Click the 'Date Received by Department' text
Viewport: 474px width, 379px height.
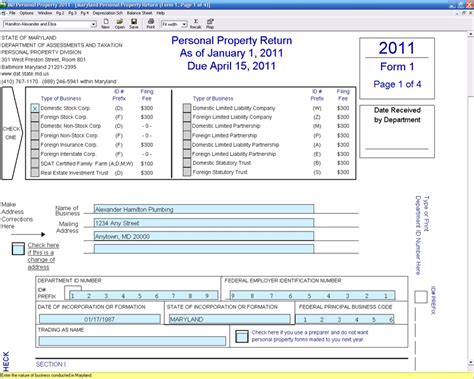pyautogui.click(x=397, y=115)
